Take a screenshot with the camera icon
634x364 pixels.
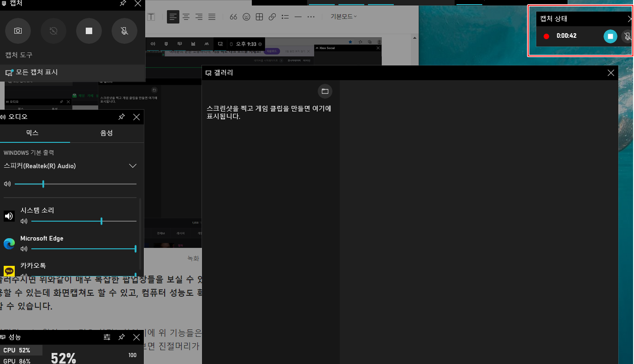pos(18,31)
